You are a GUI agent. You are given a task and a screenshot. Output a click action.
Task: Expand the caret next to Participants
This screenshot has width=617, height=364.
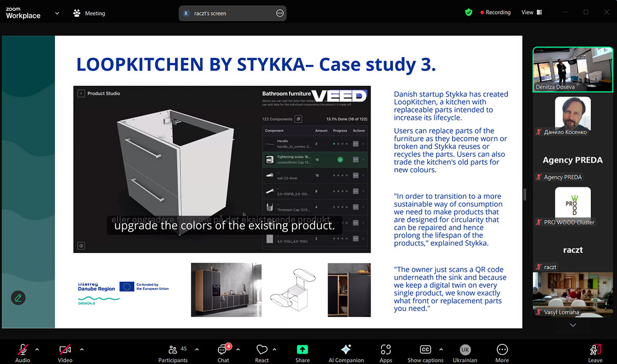[x=197, y=350]
